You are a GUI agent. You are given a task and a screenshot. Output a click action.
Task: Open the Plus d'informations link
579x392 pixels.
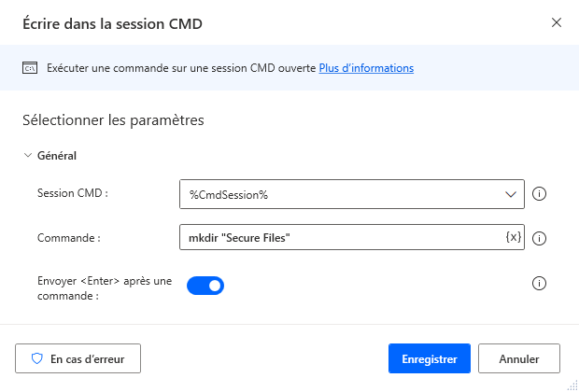[366, 68]
